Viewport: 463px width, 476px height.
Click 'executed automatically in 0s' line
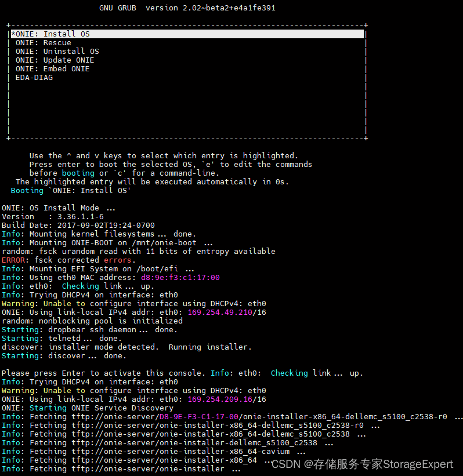(x=152, y=182)
